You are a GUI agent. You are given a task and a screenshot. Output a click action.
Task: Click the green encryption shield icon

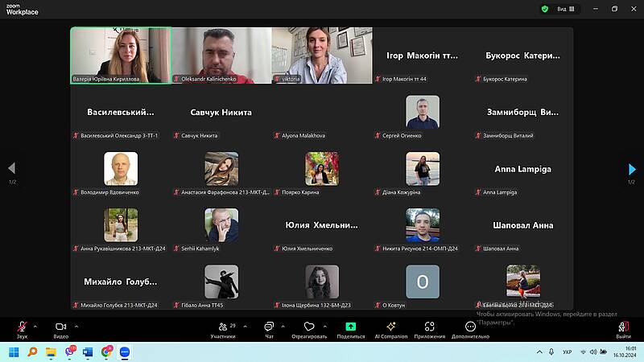coord(545,9)
